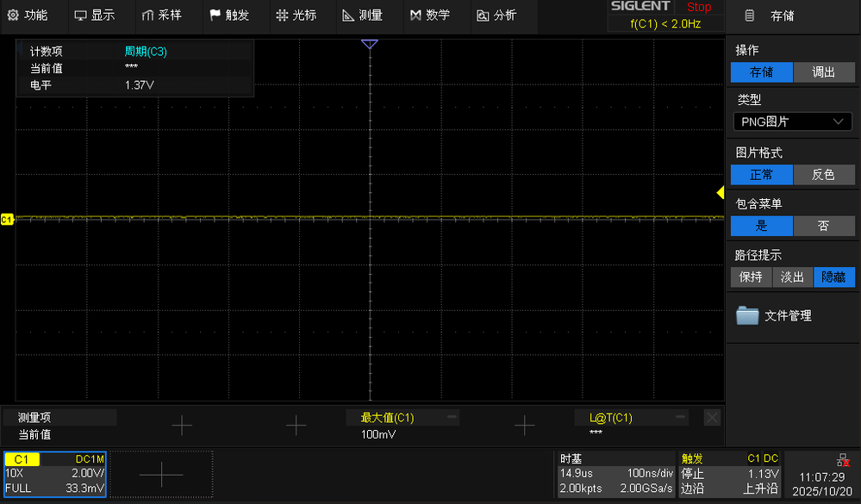Image resolution: width=861 pixels, height=504 pixels.
Task: Add measurement in second empty plus slot
Action: click(x=296, y=426)
